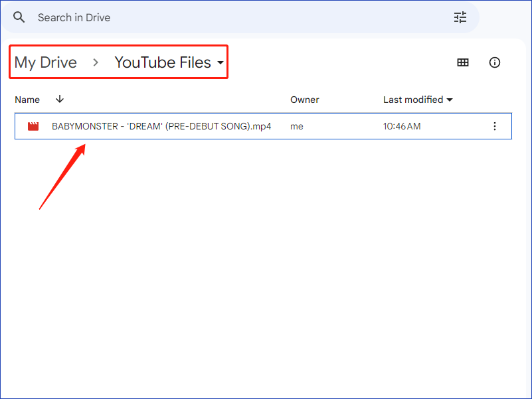Image resolution: width=532 pixels, height=399 pixels.
Task: Go to My Drive breadcrumb
Action: coord(45,62)
